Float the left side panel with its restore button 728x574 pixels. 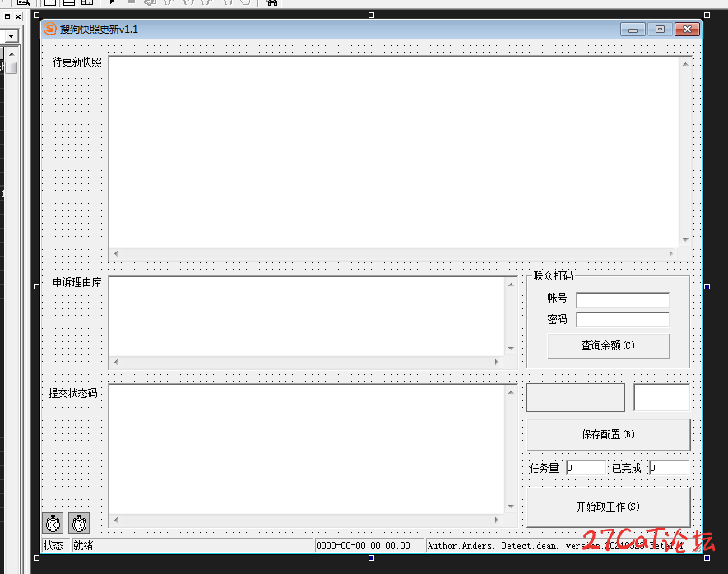7,16
